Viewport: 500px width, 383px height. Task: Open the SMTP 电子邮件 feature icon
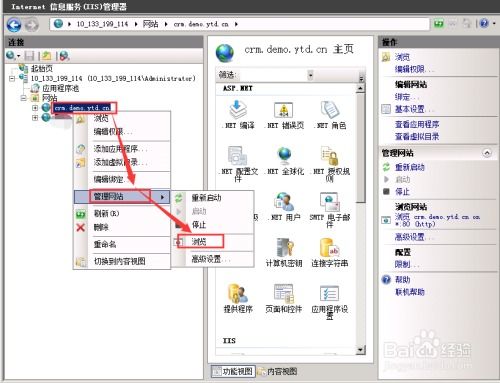(x=330, y=202)
